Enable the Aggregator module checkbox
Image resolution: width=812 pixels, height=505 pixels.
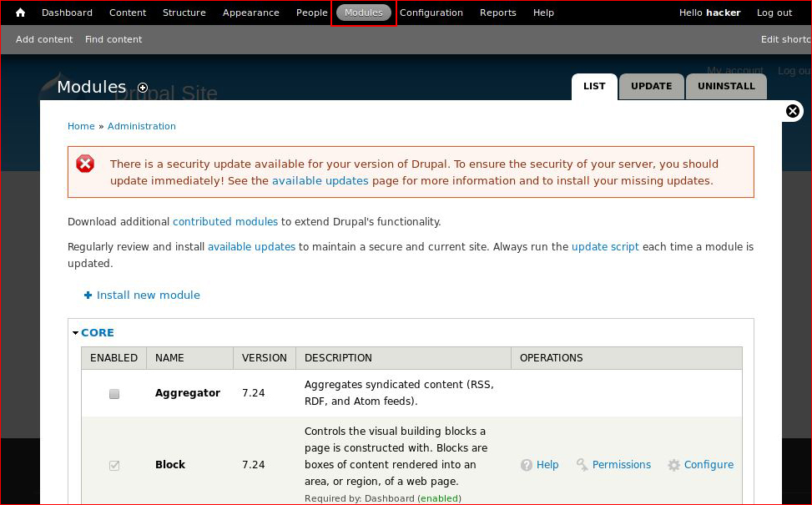(x=114, y=394)
